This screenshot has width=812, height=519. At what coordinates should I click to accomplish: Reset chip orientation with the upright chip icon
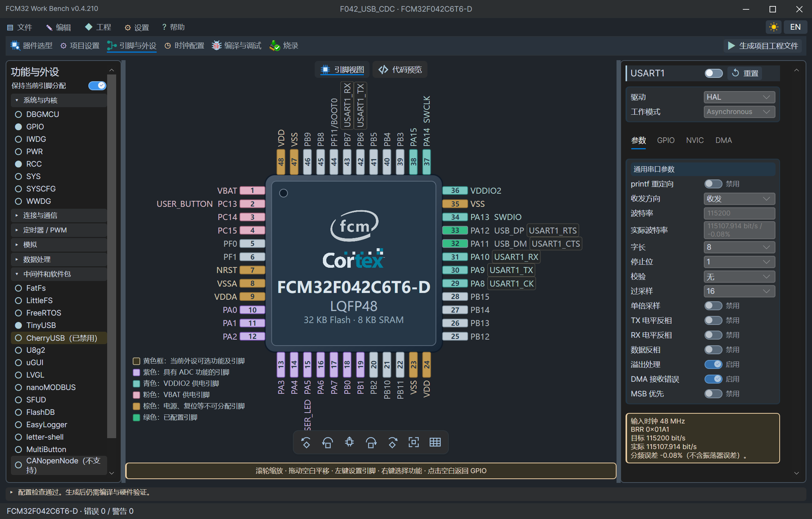click(349, 443)
